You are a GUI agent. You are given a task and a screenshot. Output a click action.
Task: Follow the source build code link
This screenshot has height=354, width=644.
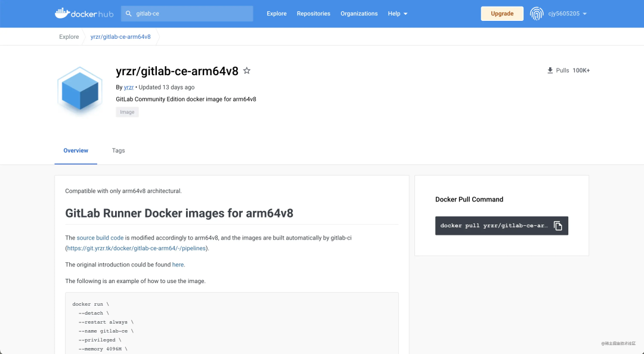tap(100, 238)
